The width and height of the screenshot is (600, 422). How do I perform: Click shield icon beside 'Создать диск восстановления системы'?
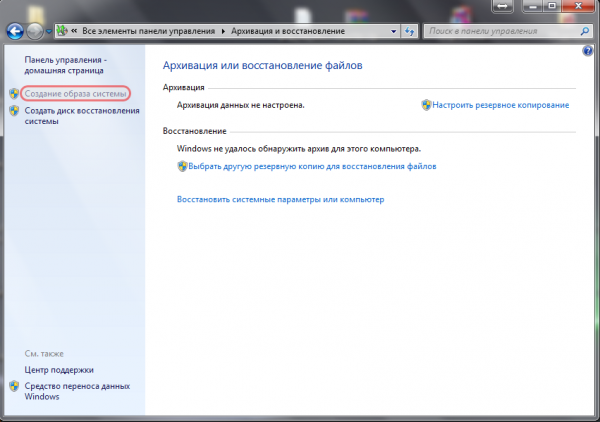[14, 111]
